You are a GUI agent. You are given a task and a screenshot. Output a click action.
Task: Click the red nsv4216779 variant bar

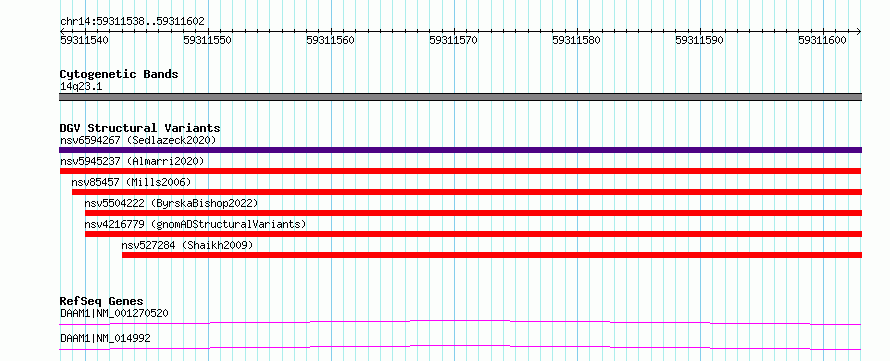point(473,234)
